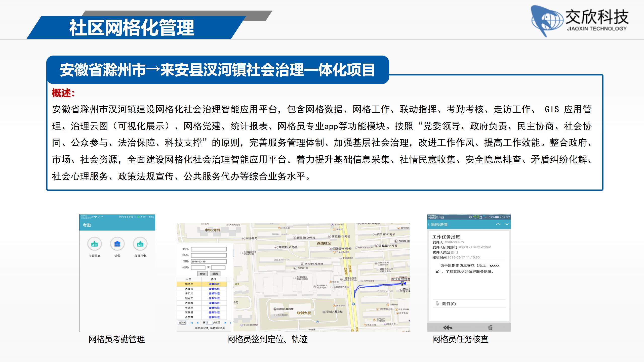Click the 操作 column header

[214, 279]
